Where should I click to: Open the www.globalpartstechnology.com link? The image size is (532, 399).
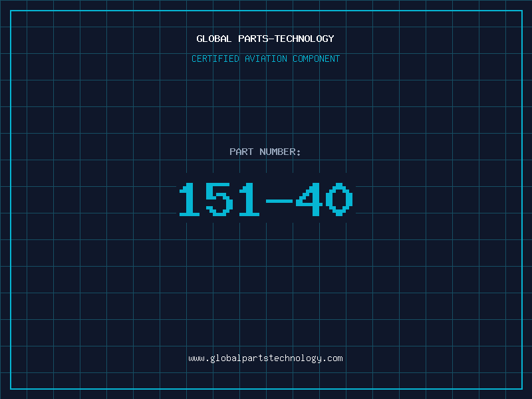coord(265,358)
